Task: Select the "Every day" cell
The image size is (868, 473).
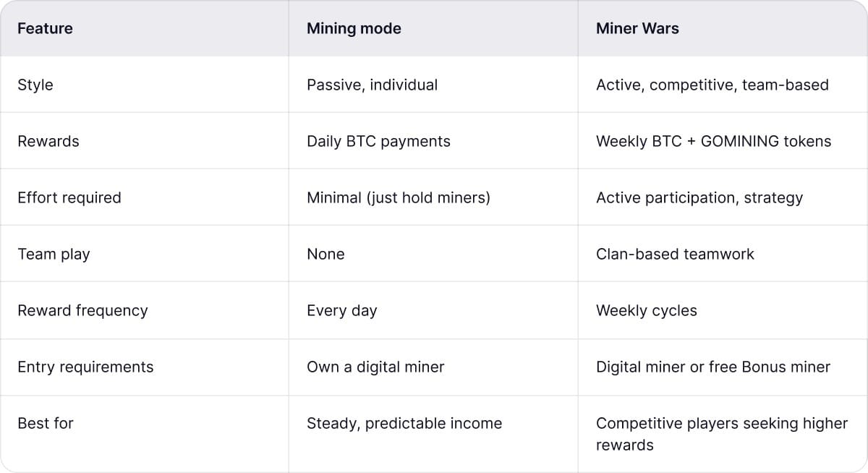Action: [x=341, y=310]
